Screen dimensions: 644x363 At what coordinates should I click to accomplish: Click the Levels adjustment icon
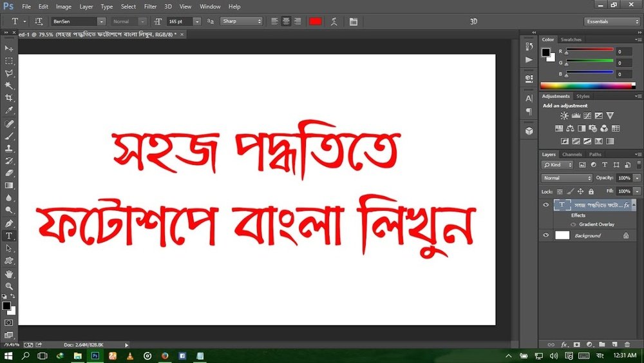pyautogui.click(x=576, y=115)
